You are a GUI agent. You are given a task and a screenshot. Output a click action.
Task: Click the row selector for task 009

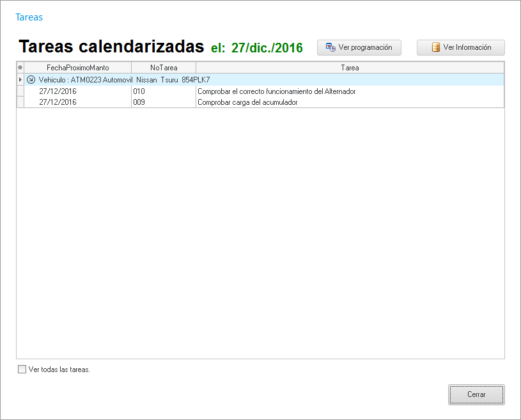(20, 102)
